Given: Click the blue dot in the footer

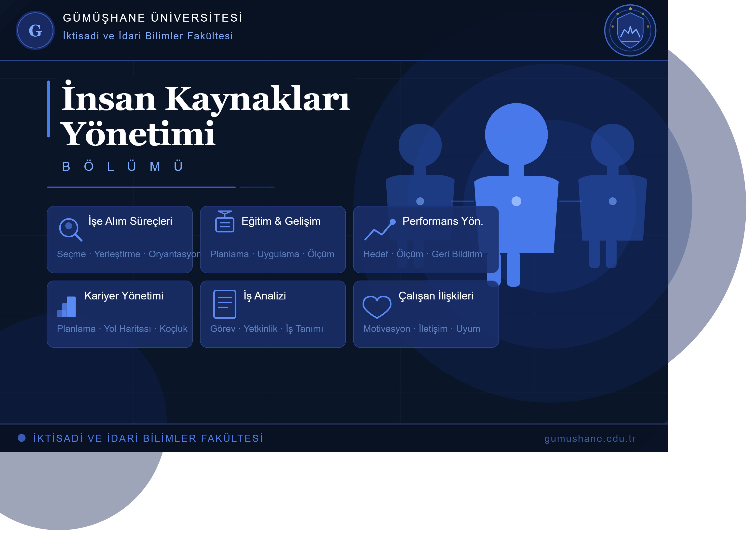Looking at the screenshot, I should click(22, 438).
